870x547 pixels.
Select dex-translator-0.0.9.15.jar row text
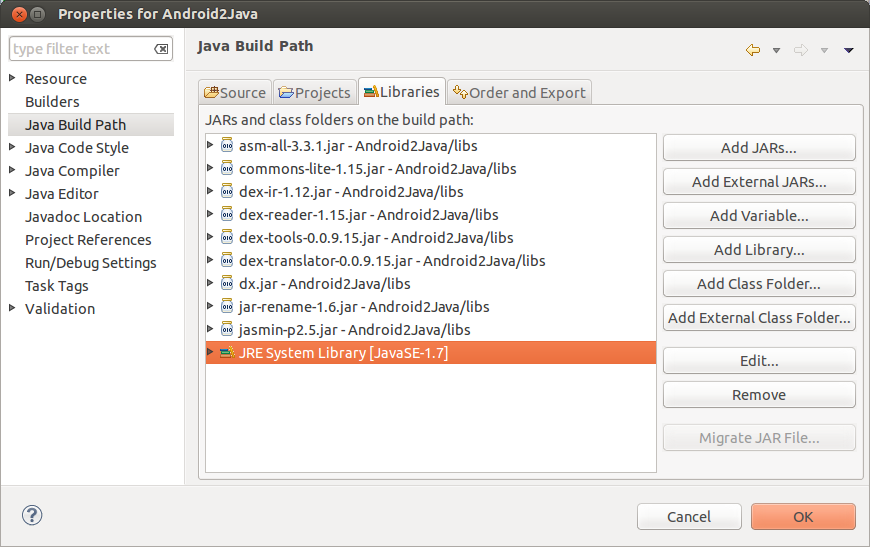click(392, 261)
